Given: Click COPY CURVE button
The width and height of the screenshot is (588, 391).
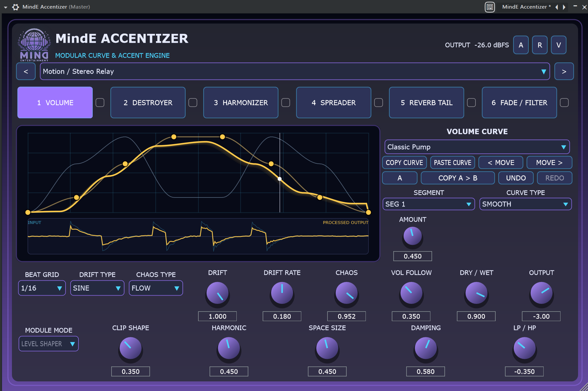Looking at the screenshot, I should 404,163.
